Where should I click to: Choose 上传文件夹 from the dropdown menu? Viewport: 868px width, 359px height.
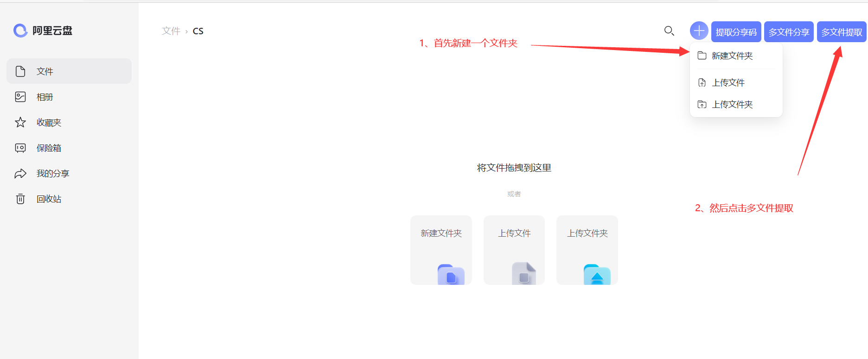pos(732,104)
